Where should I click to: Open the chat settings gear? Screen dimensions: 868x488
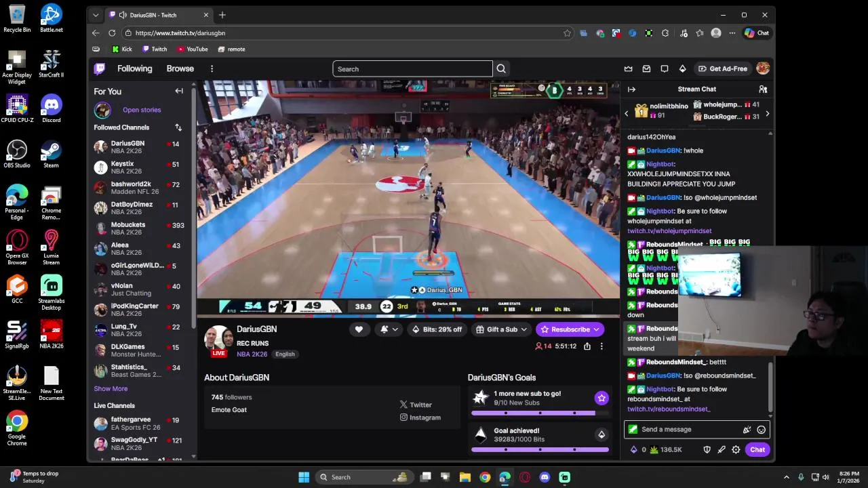pos(736,449)
